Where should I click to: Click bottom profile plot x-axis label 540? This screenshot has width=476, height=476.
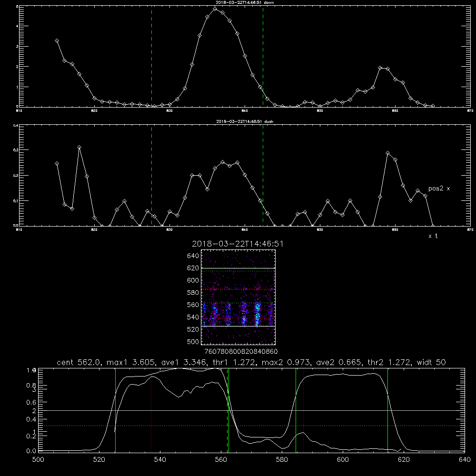pyautogui.click(x=160, y=460)
